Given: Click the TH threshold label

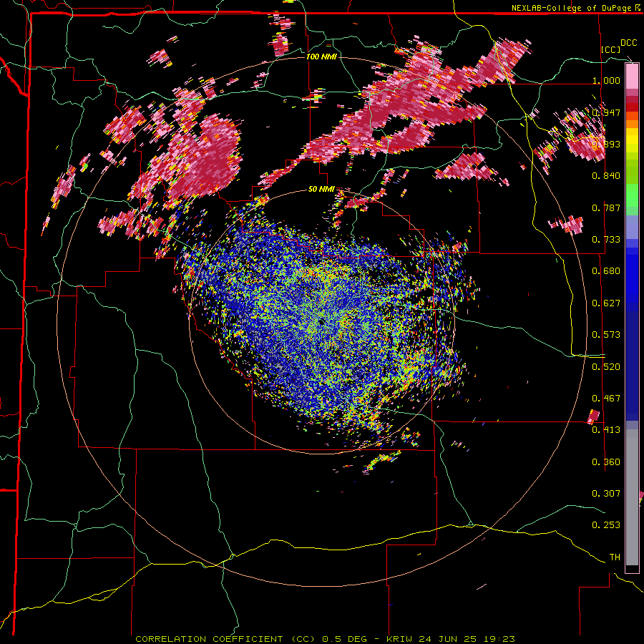Looking at the screenshot, I should point(615,557).
